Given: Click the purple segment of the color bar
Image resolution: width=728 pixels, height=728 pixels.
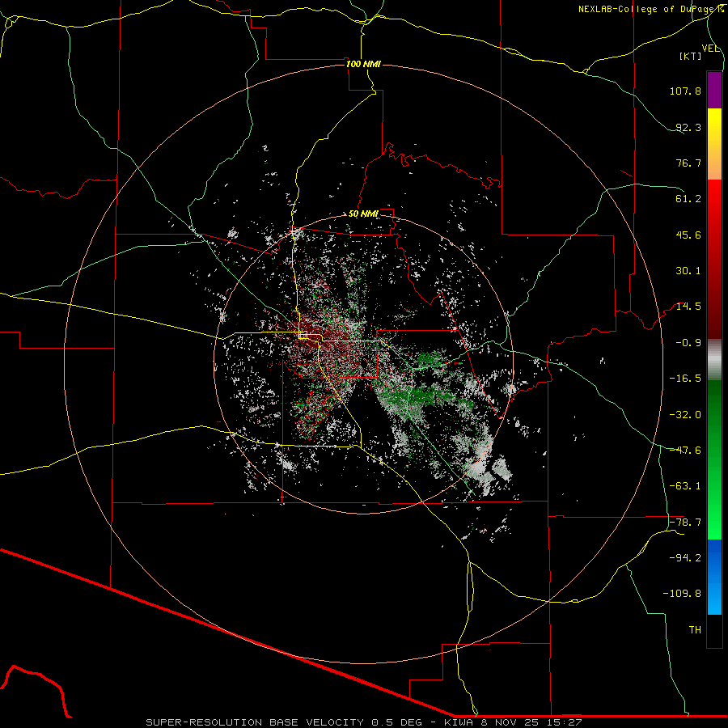Looking at the screenshot, I should 714,90.
